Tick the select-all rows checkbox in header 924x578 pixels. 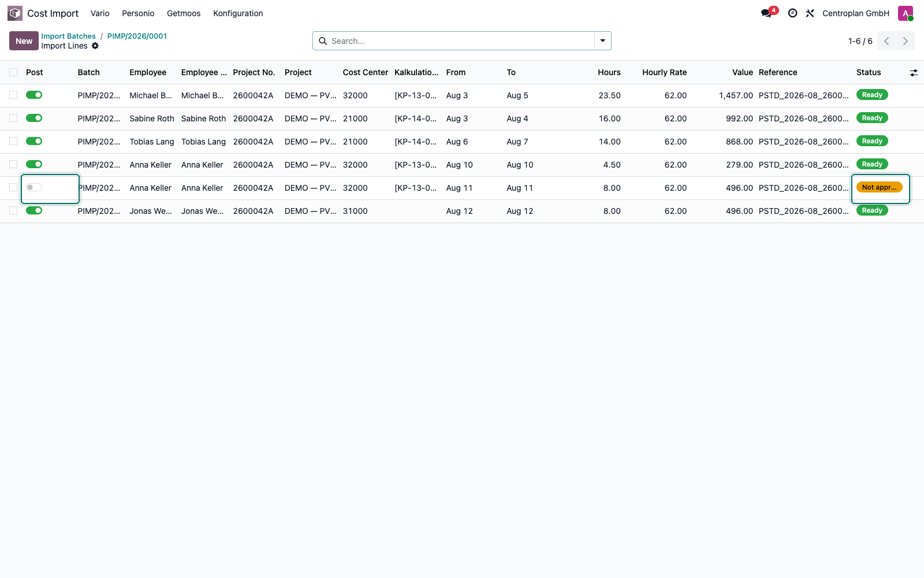point(13,72)
